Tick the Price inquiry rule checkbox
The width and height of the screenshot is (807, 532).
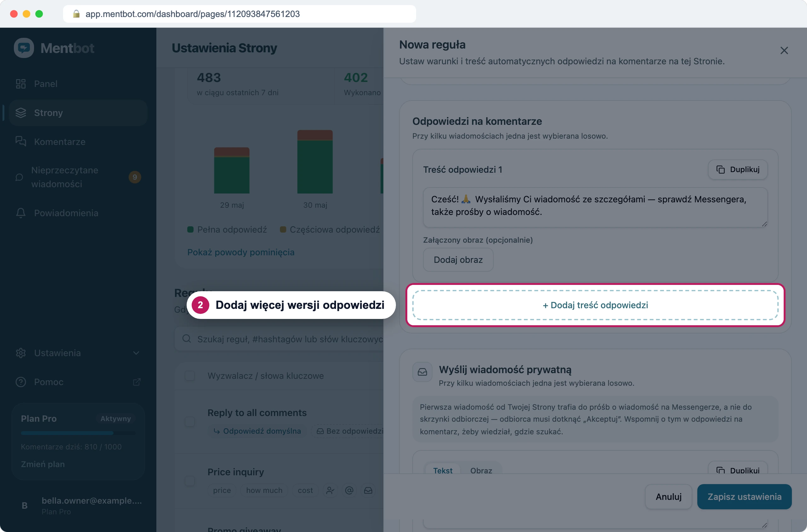tap(190, 481)
